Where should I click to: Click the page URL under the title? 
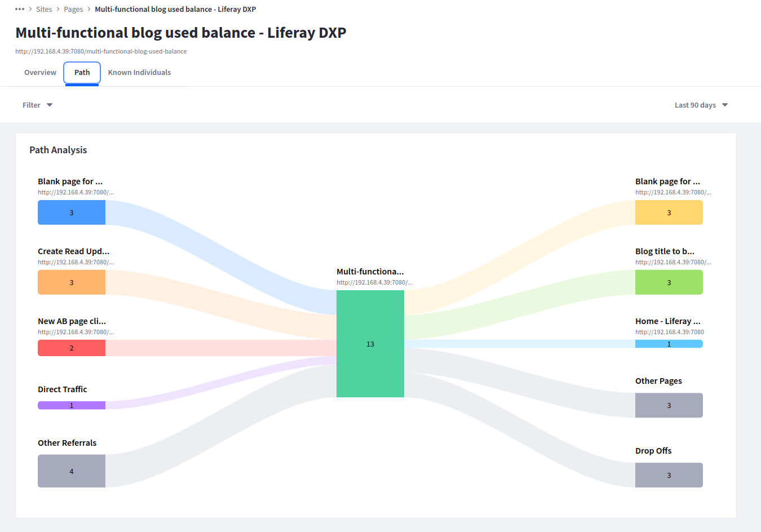click(101, 51)
